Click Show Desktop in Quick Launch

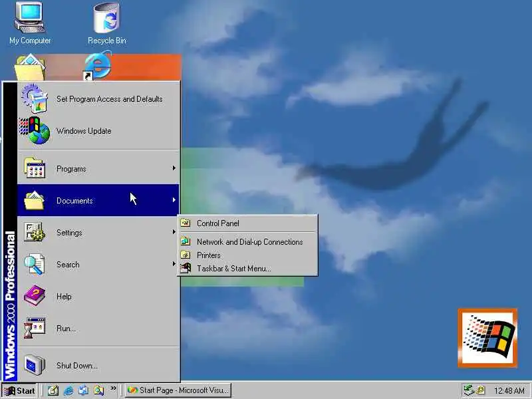click(53, 390)
